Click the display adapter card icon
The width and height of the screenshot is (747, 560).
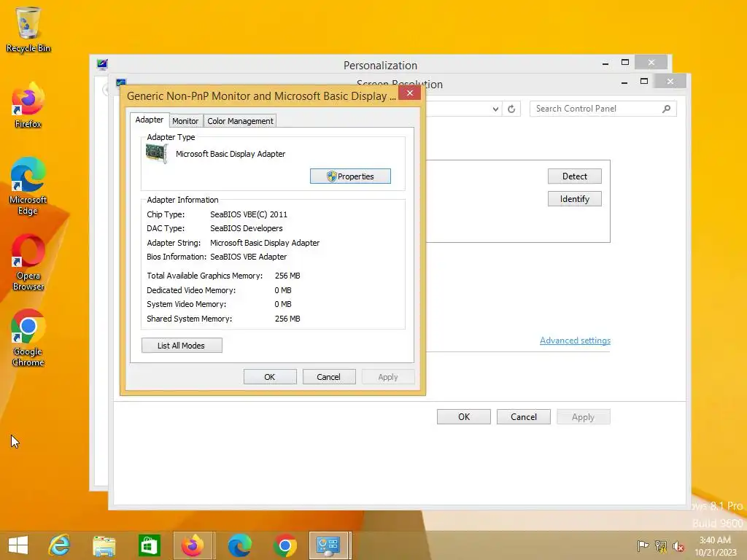(156, 153)
